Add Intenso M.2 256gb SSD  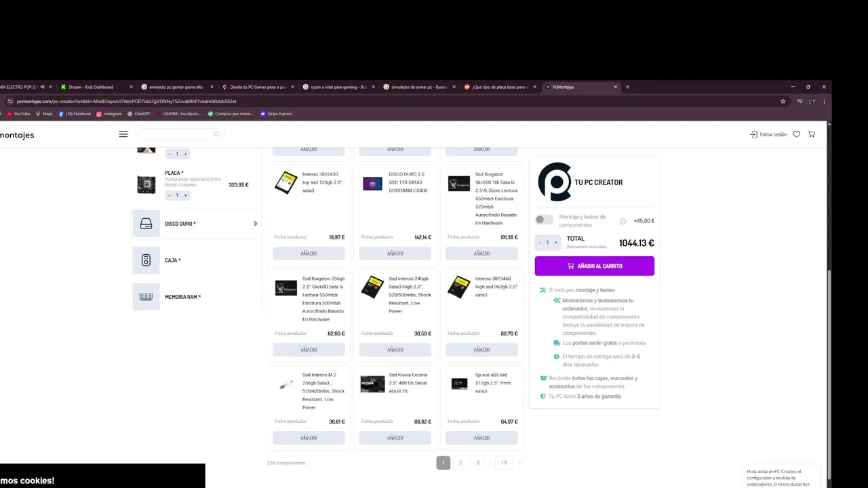pos(309,438)
